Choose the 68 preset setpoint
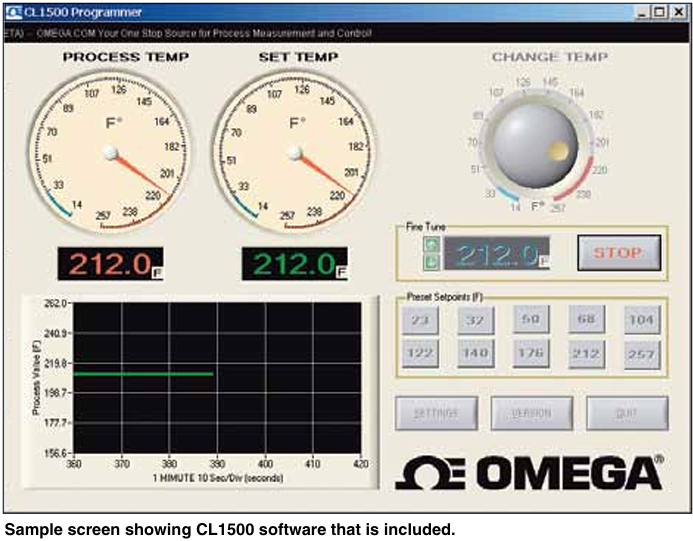This screenshot has height=541, width=693. point(585,320)
